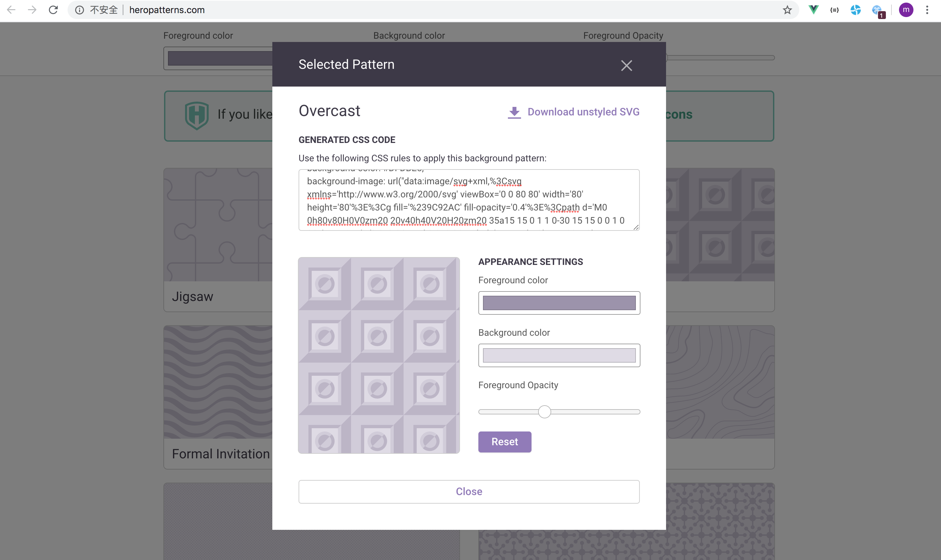Click the browser forward arrow
The image size is (941, 560).
32,10
